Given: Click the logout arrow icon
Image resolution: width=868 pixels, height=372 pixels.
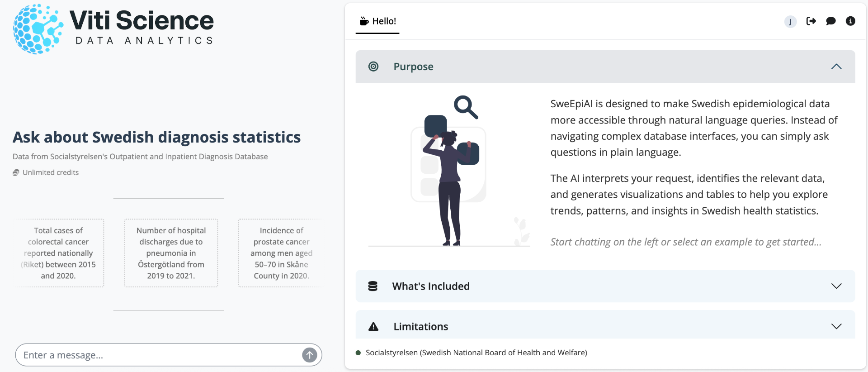Looking at the screenshot, I should pos(811,21).
